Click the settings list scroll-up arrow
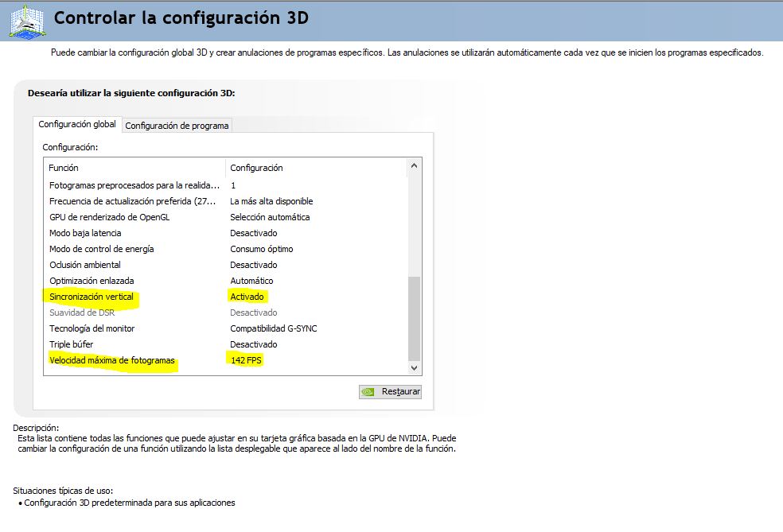 pyautogui.click(x=414, y=165)
